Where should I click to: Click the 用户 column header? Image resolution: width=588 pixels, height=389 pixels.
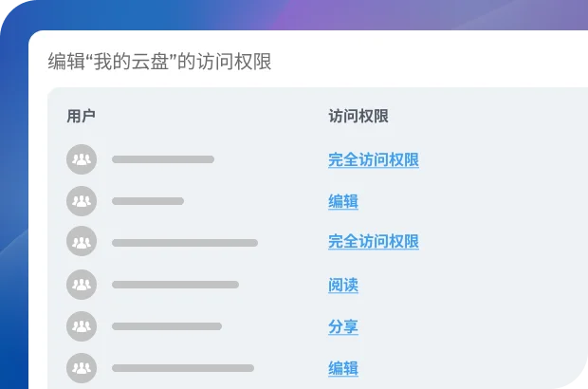click(81, 117)
